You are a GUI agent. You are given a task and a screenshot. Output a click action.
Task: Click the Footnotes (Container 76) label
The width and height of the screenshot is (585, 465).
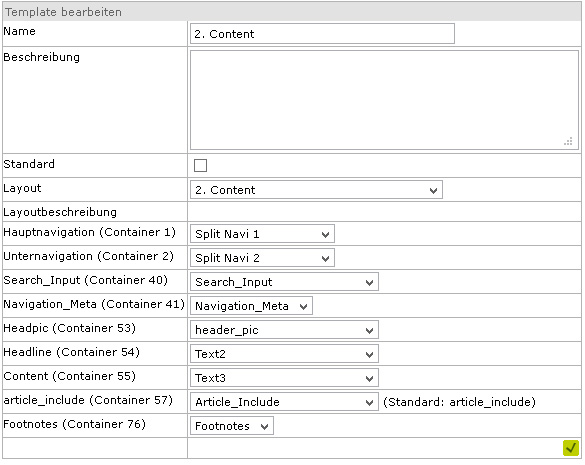tap(75, 424)
